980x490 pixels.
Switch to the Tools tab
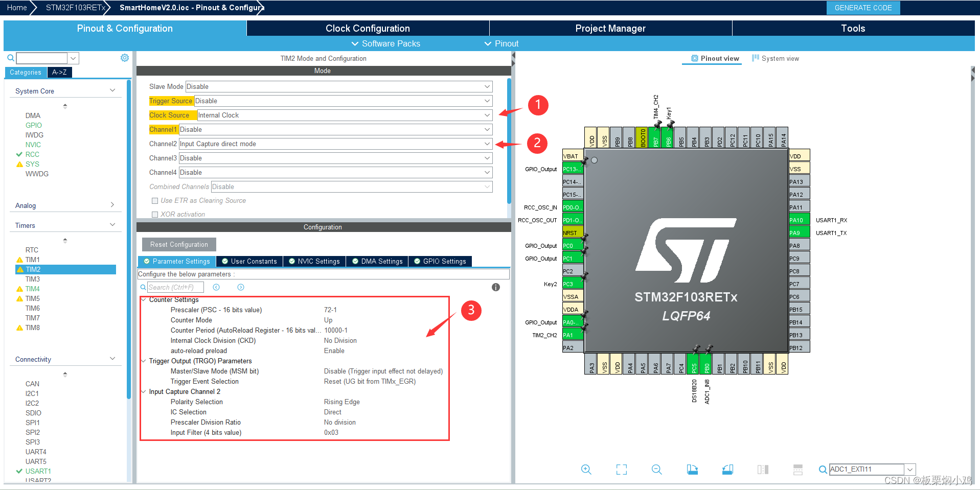coord(853,28)
